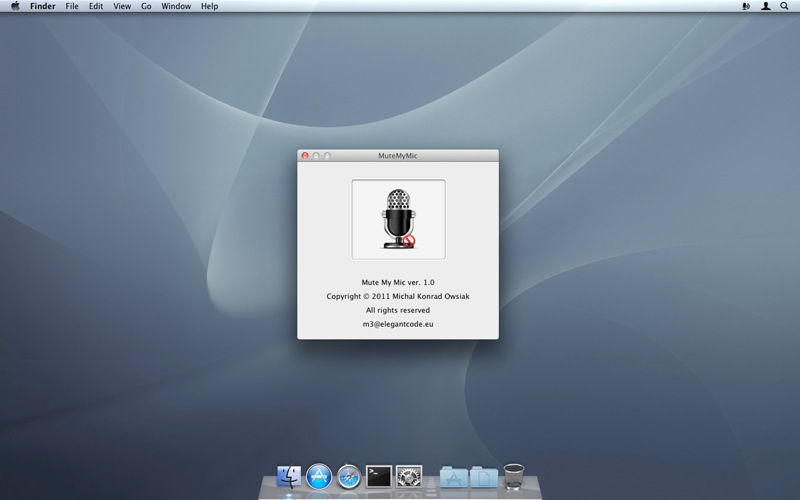Open Terminal from the Dock
This screenshot has width=800, height=500.
tap(379, 477)
